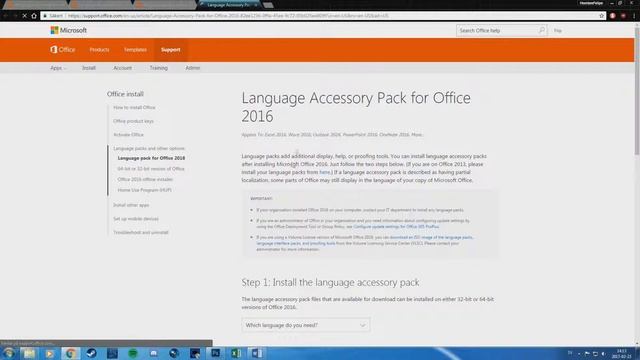This screenshot has width=640, height=360.
Task: Open 'Which language do you need?' dropdown
Action: click(306, 325)
